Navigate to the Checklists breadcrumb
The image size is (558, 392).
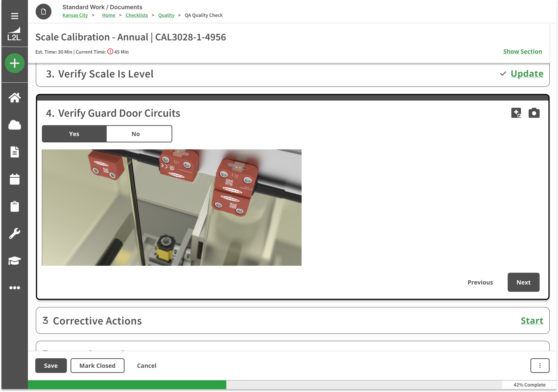137,15
